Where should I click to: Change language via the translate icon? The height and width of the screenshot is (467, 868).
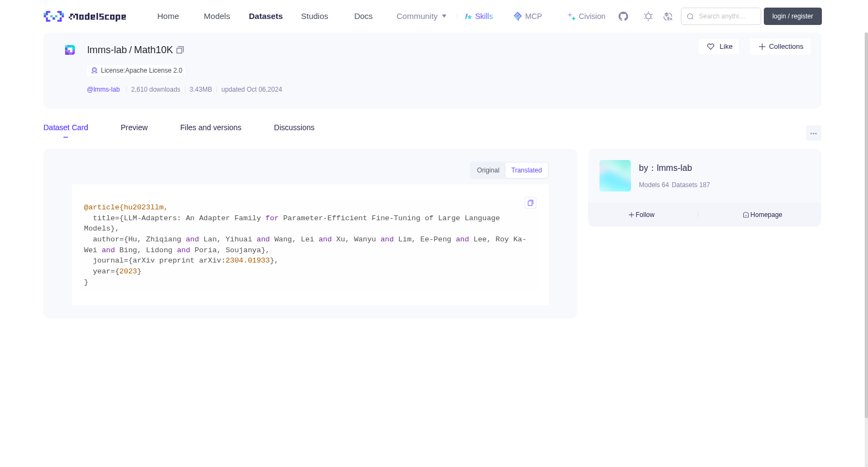point(668,16)
